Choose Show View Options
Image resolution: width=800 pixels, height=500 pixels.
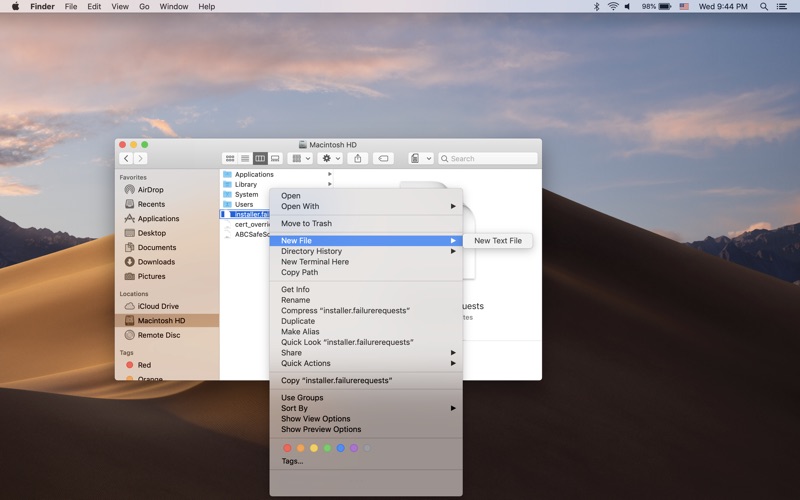pos(366,418)
